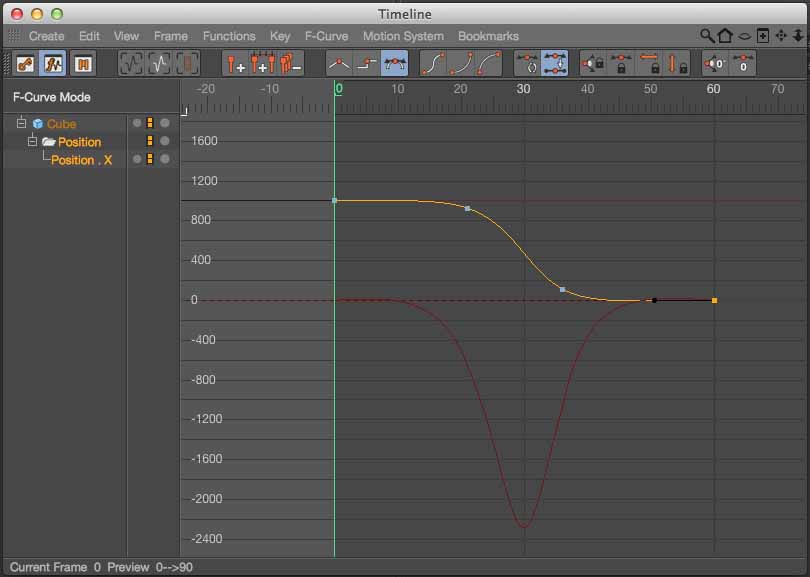Viewport: 810px width, 577px height.
Task: Click the home icon in top right
Action: click(725, 36)
